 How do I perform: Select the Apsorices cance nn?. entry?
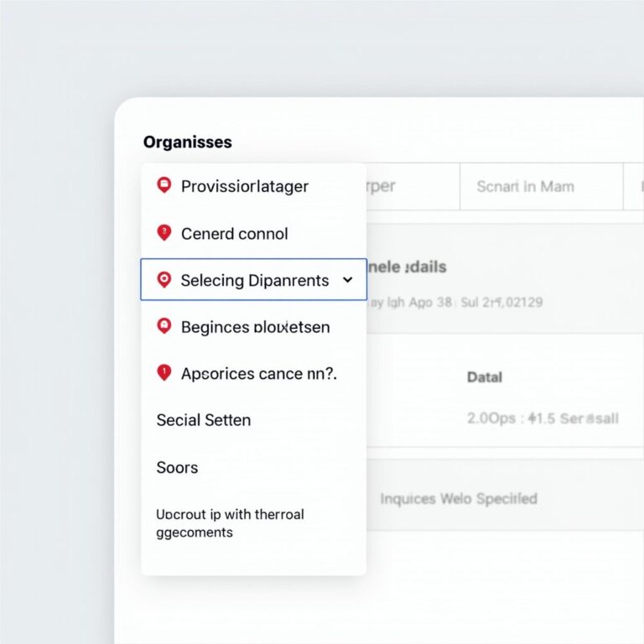pyautogui.click(x=253, y=373)
